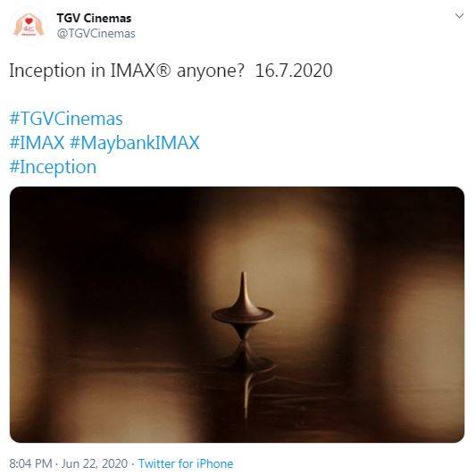
Task: Expand the tweet options chevron
Action: tap(459, 16)
